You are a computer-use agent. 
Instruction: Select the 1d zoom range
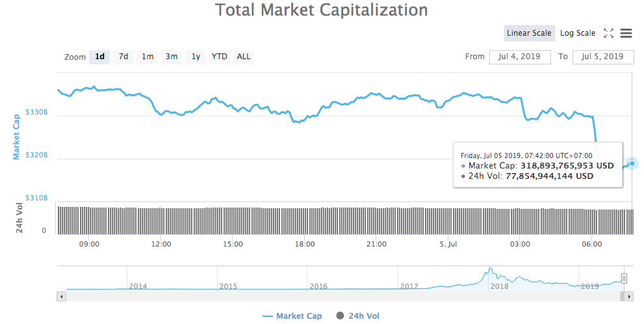(99, 57)
